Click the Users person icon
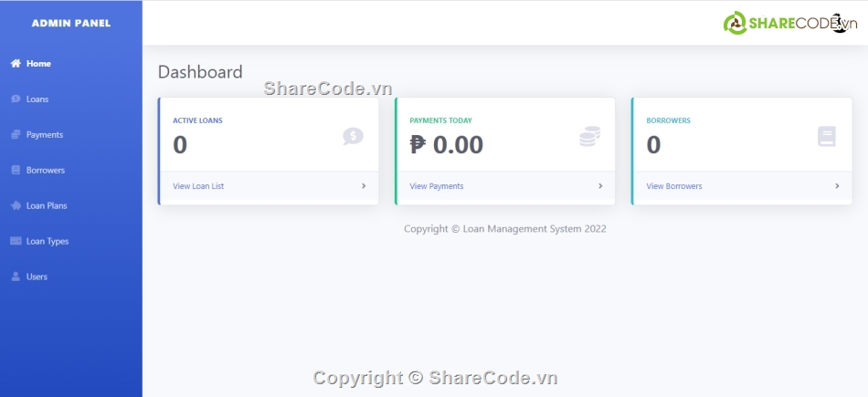The image size is (868, 397). click(x=16, y=277)
